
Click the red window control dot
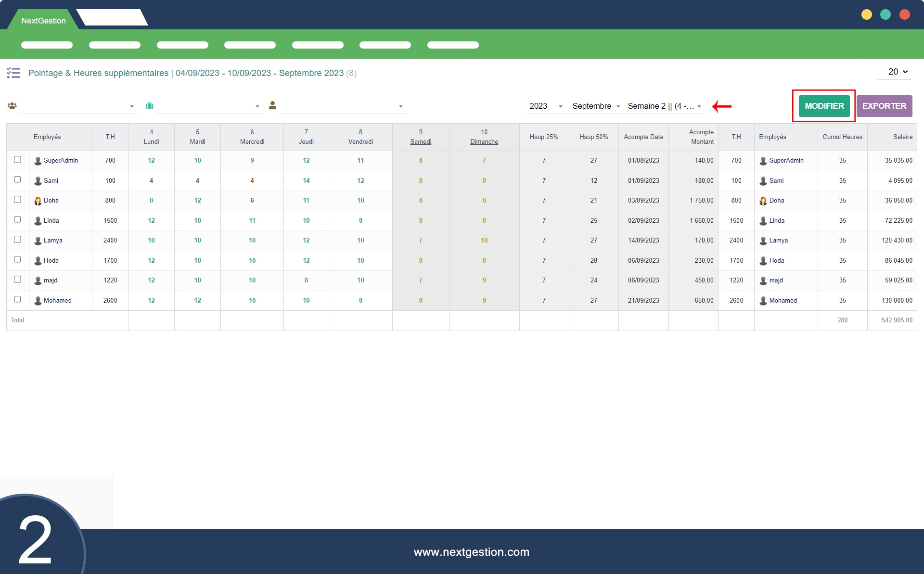coord(905,15)
